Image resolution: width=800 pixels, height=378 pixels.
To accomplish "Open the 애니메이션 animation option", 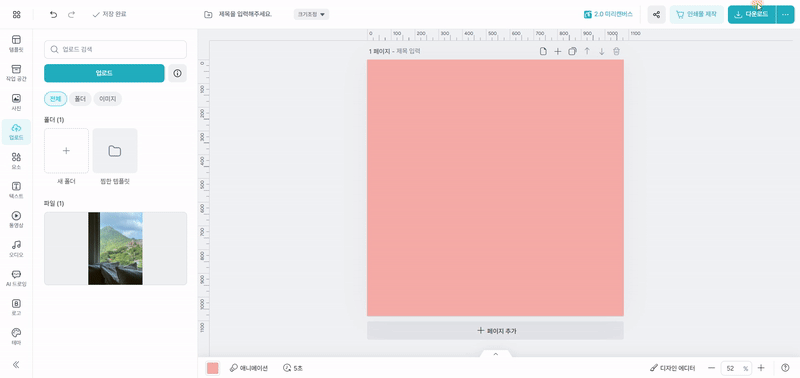I will pos(248,368).
